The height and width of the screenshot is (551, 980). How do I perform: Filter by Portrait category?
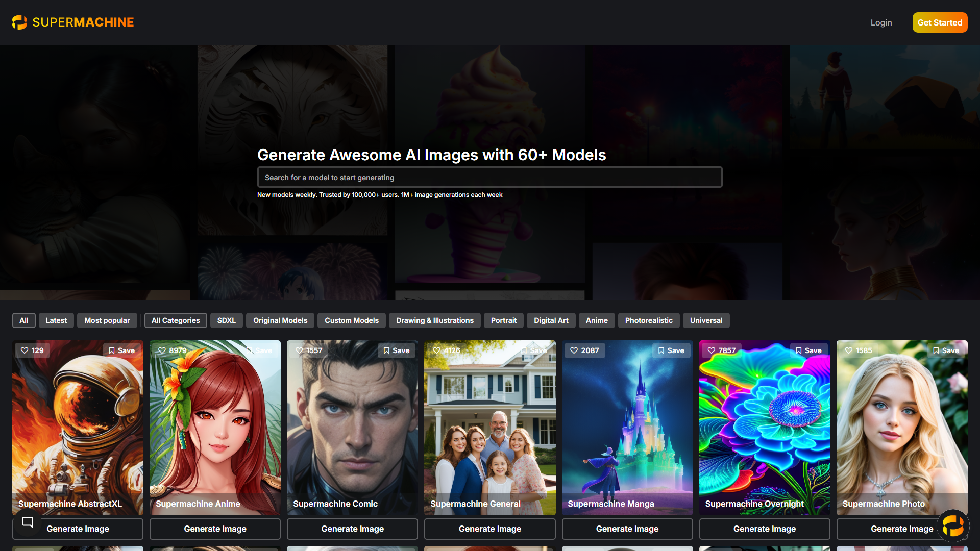click(x=504, y=320)
